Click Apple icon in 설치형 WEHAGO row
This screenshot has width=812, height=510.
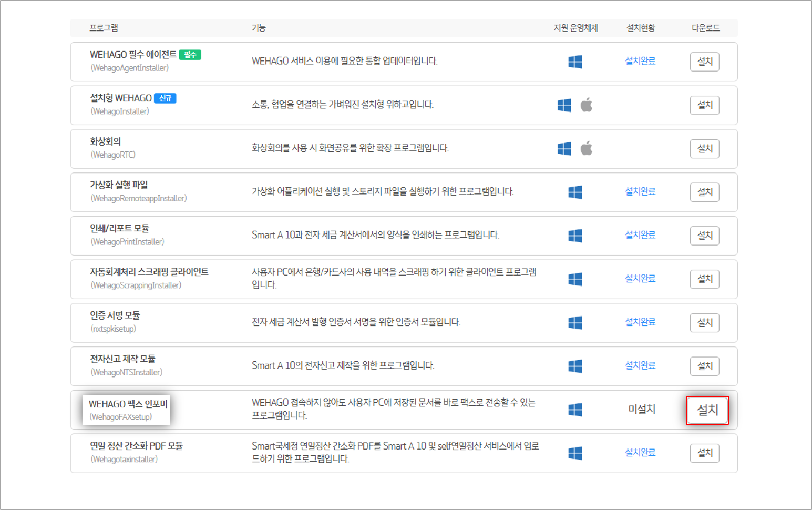(x=587, y=105)
